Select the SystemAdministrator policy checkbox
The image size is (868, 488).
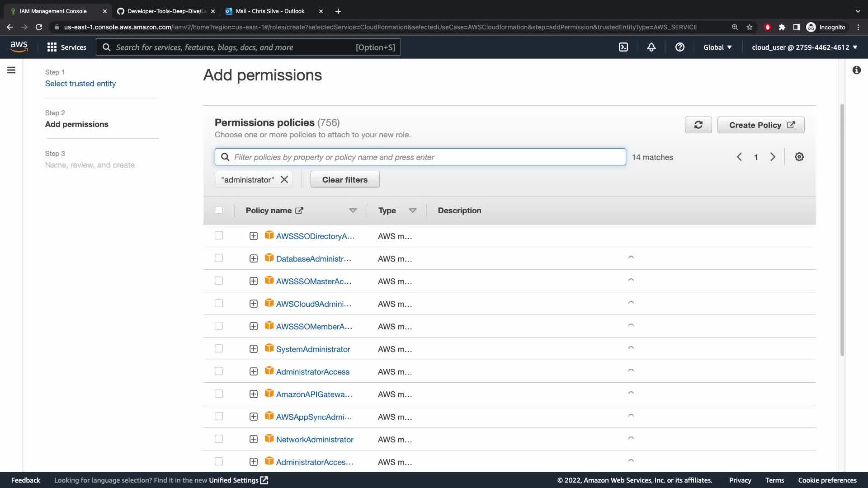(x=219, y=348)
